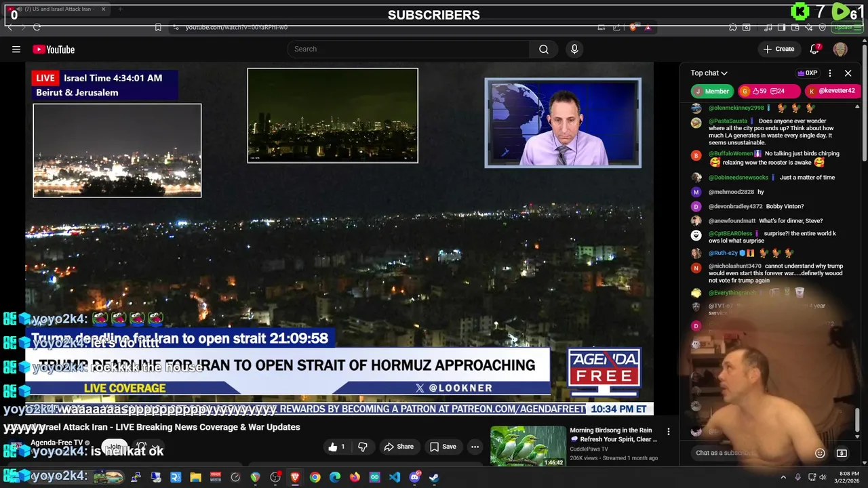Click the live video player area

click(339, 237)
